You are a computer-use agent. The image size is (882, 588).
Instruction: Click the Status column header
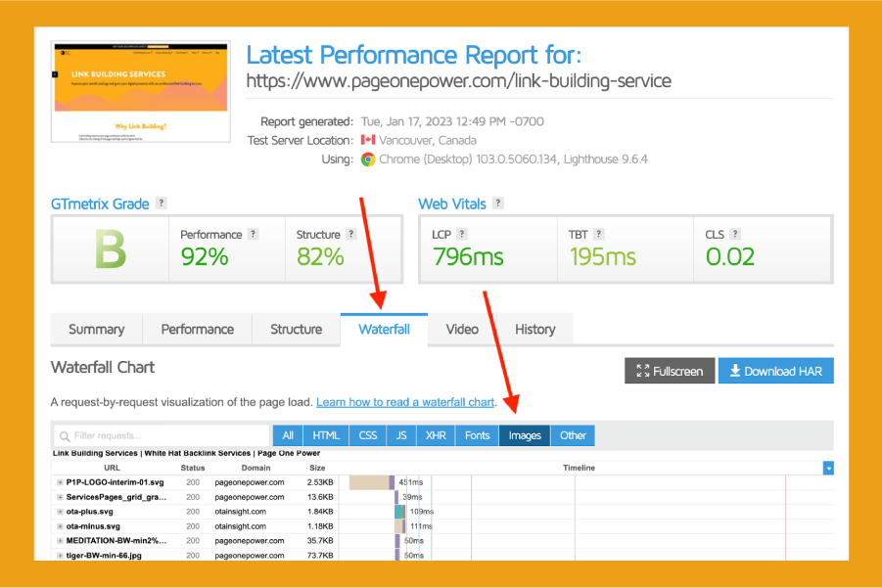coord(193,468)
